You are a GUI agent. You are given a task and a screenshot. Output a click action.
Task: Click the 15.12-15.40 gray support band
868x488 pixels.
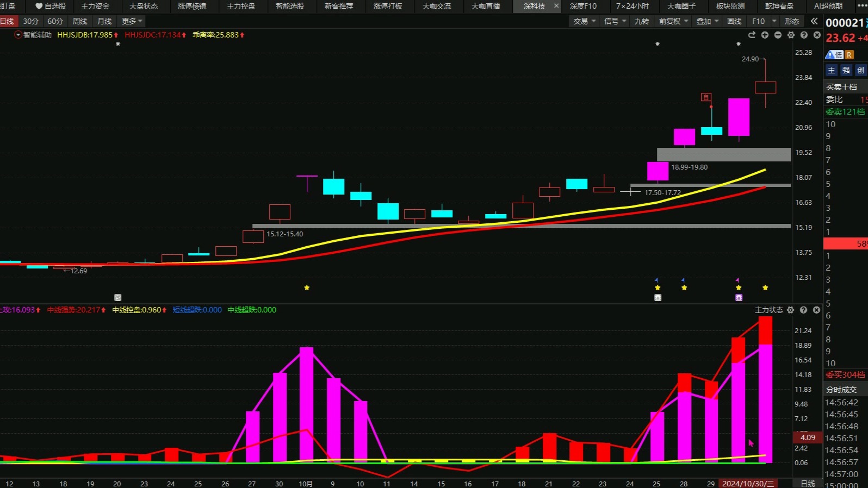click(521, 226)
